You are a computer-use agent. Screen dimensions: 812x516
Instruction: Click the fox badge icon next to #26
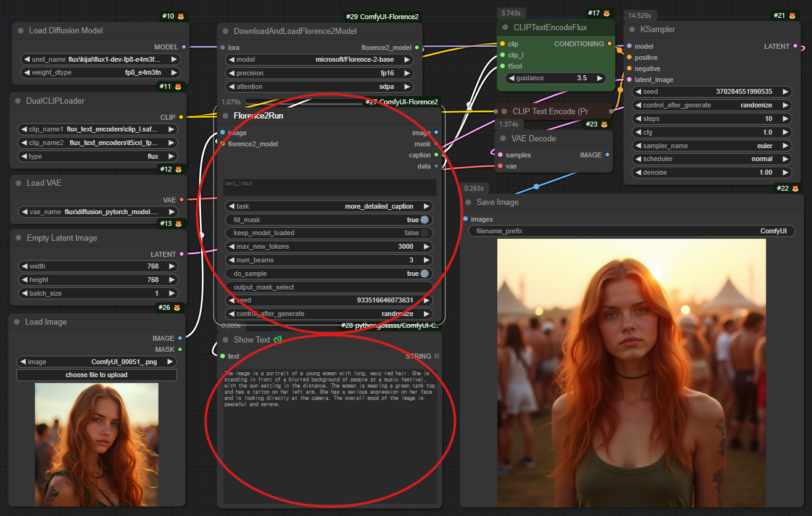click(x=176, y=307)
